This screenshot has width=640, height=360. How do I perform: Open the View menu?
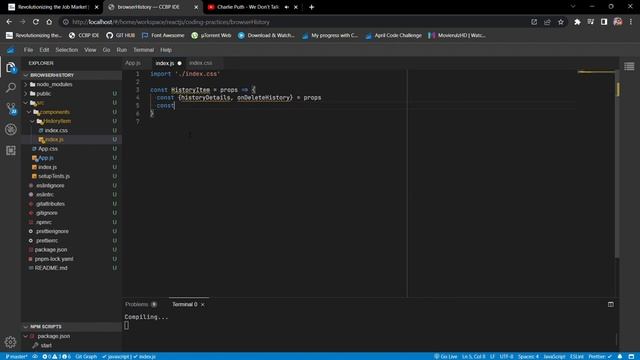click(90, 50)
